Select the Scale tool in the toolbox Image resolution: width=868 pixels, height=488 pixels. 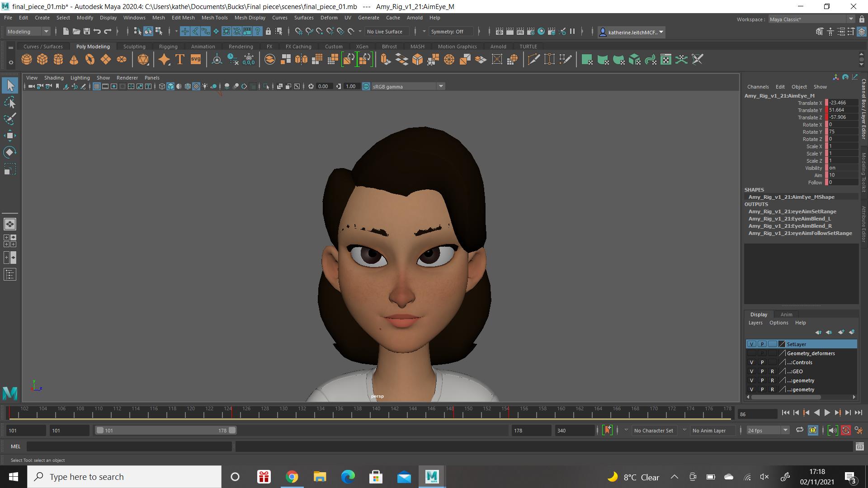(x=9, y=169)
